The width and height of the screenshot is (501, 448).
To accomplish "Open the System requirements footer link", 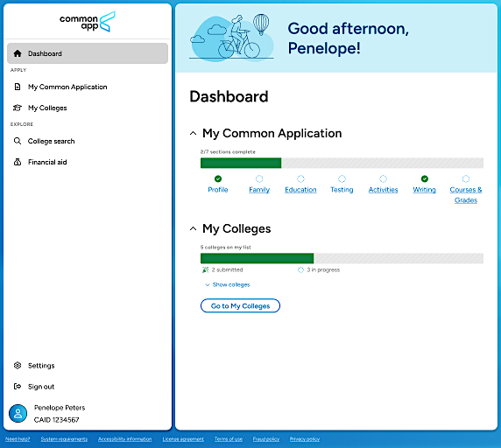I will (64, 439).
